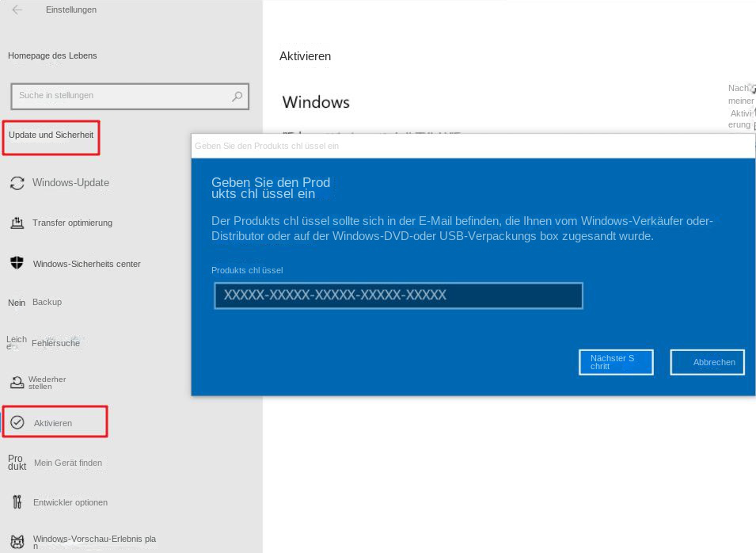Select Mein Gerät finden in the sidebar
Image resolution: width=756 pixels, height=553 pixels.
[68, 463]
